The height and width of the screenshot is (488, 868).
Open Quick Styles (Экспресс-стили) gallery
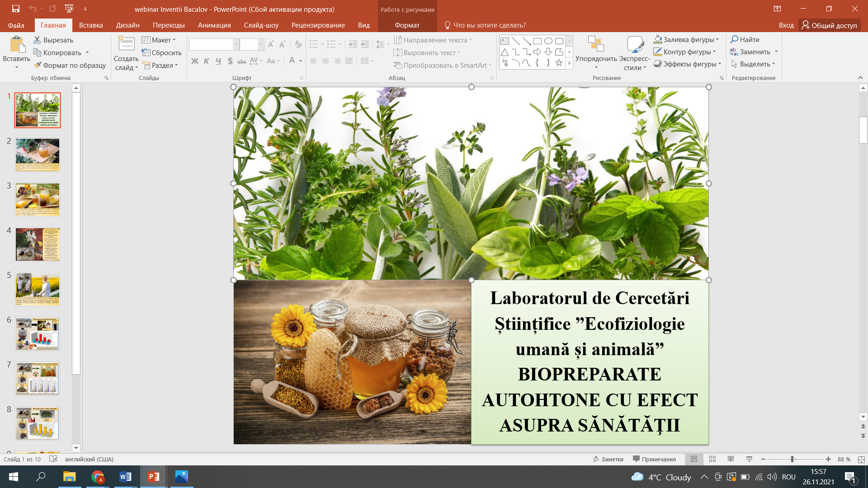tap(635, 53)
